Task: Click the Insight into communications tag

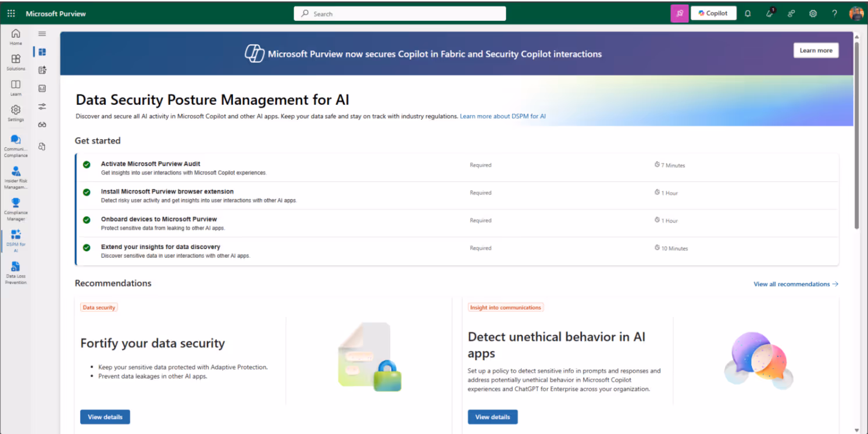Action: [x=505, y=307]
